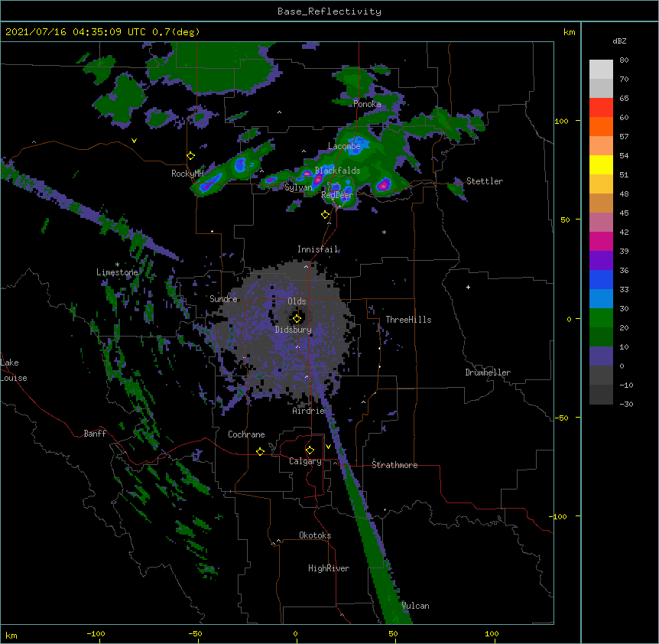Pick the orange 57-60 dBZ legend swatch
Screen dimensions: 659x644
[601, 126]
